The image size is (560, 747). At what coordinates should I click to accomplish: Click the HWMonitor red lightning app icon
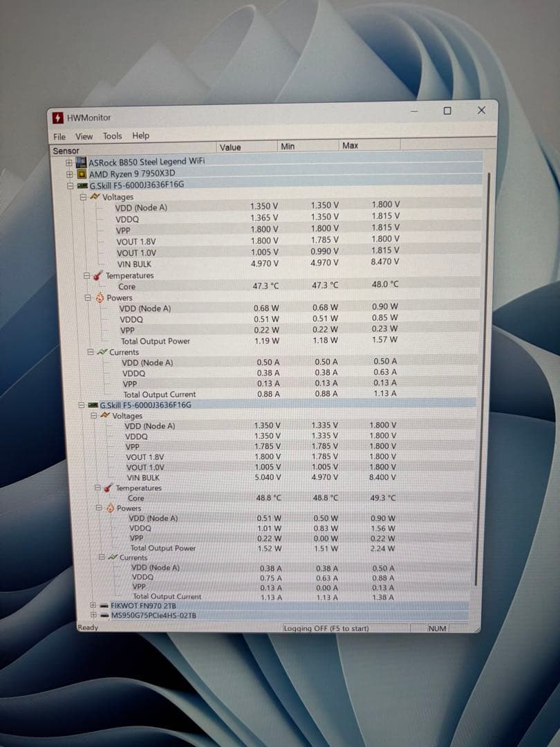tap(57, 118)
